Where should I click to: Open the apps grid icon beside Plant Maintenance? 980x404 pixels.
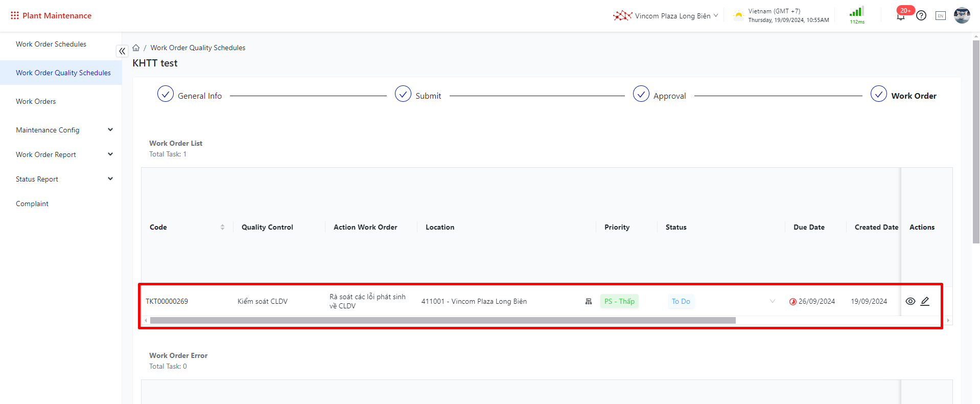[x=14, y=15]
